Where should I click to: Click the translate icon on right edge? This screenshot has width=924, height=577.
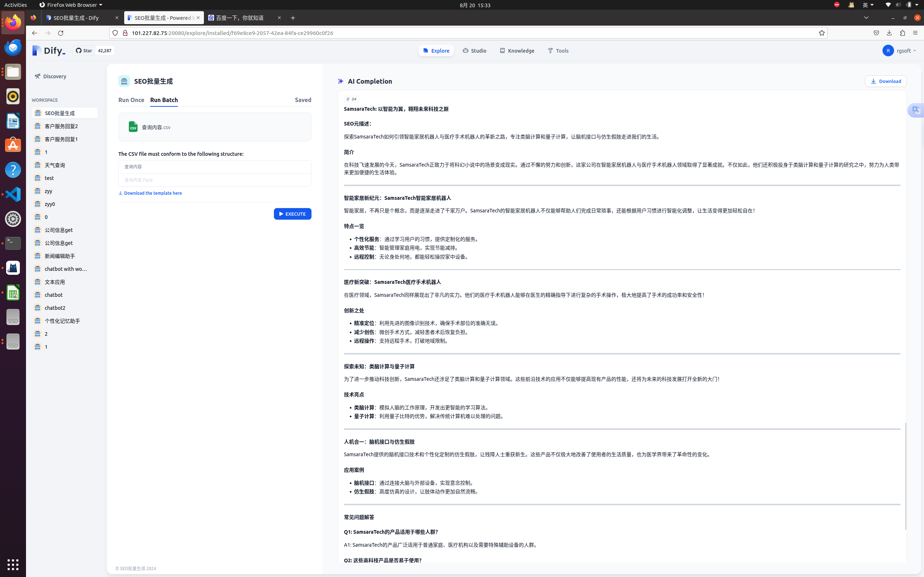[x=916, y=110]
